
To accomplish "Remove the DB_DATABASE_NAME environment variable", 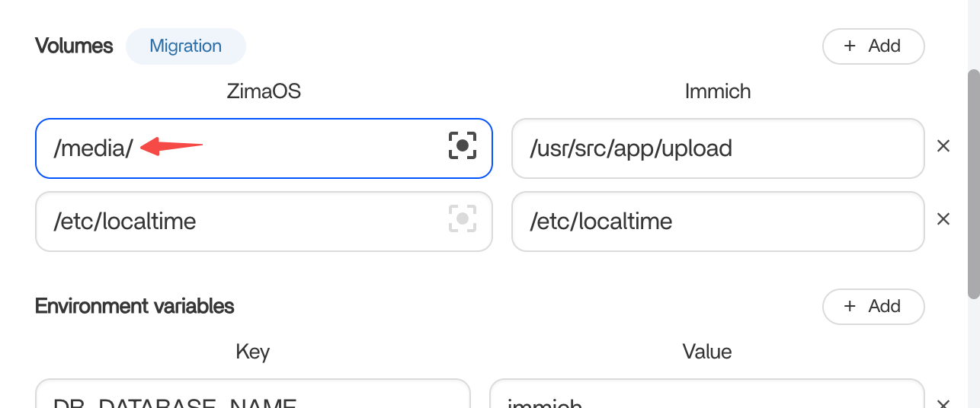I will [x=943, y=403].
